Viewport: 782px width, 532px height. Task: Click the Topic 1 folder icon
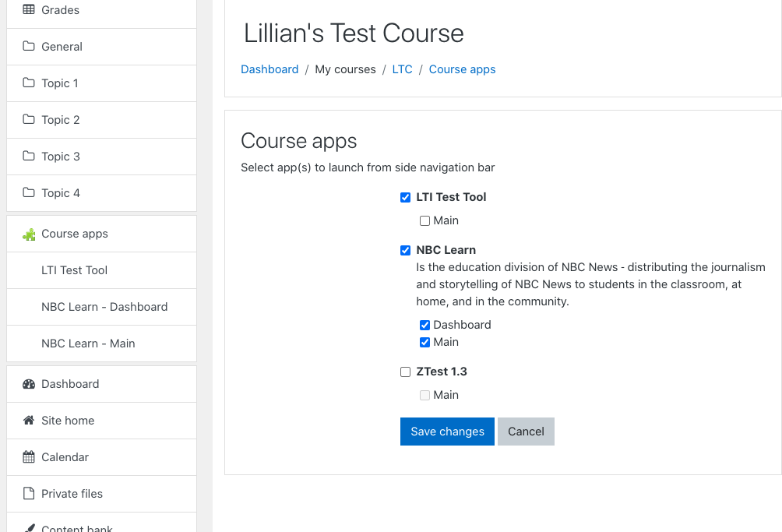coord(29,83)
